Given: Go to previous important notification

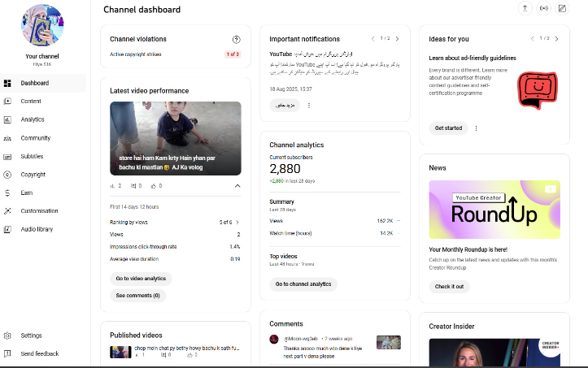Looking at the screenshot, I should pos(372,39).
